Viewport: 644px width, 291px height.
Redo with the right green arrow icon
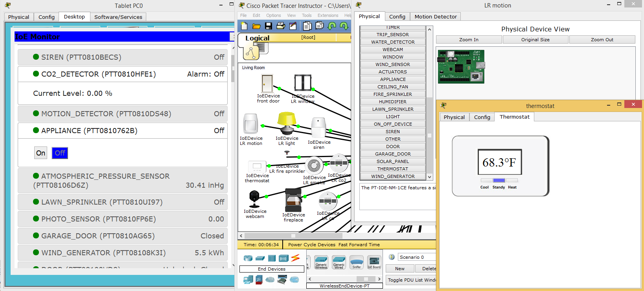coord(344,26)
